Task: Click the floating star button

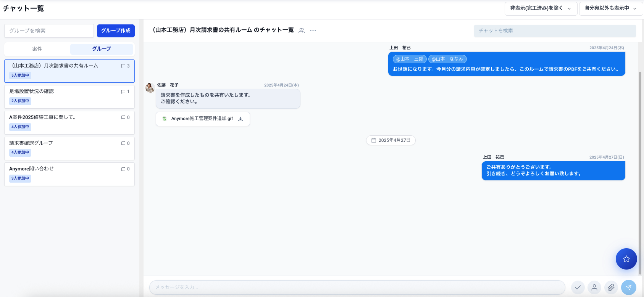Action: click(x=626, y=259)
